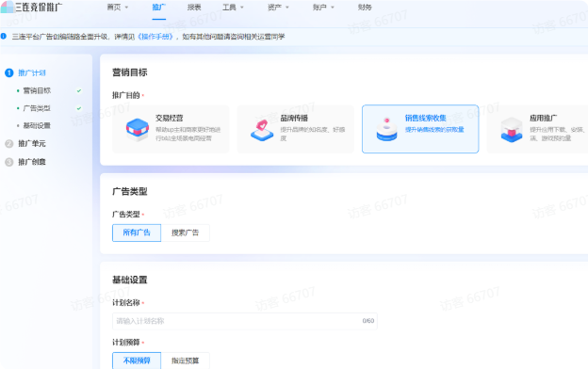Go to 推广创意 step in sidebar
Image resolution: width=588 pixels, height=369 pixels.
pos(32,162)
